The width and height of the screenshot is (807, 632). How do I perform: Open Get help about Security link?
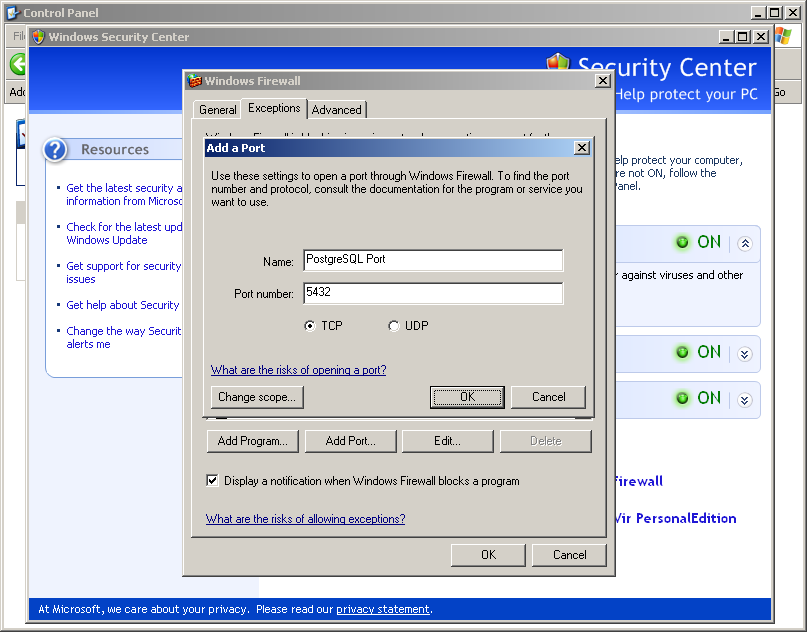pos(122,305)
